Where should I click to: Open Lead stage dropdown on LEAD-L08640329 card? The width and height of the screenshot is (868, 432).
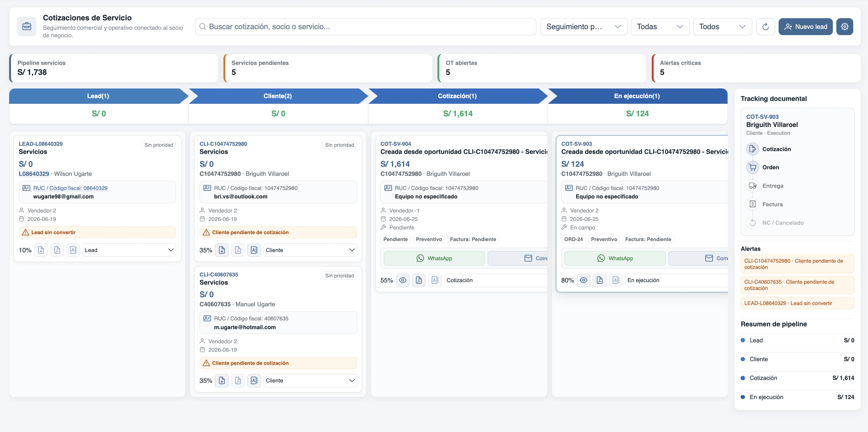click(x=129, y=250)
